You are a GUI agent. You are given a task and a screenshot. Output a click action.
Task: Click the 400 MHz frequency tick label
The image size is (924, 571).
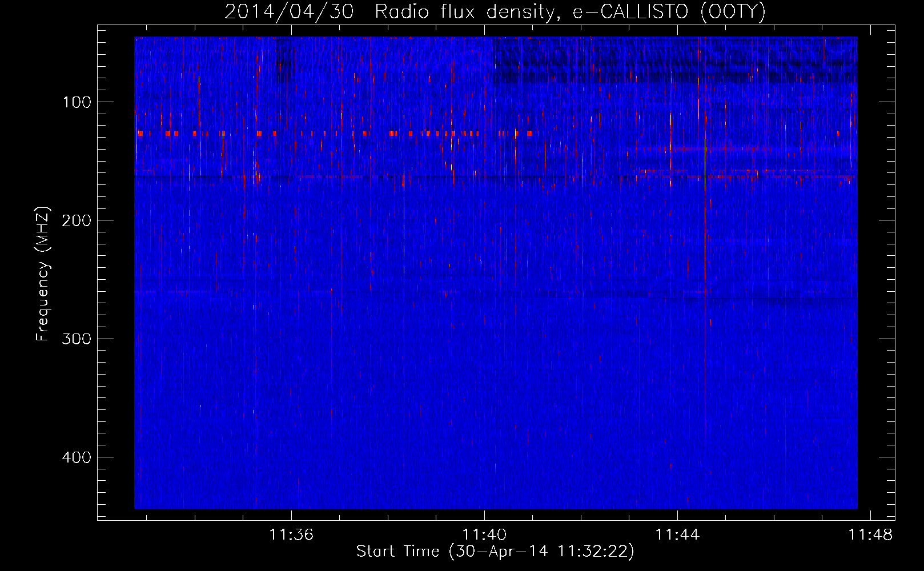tap(77, 457)
